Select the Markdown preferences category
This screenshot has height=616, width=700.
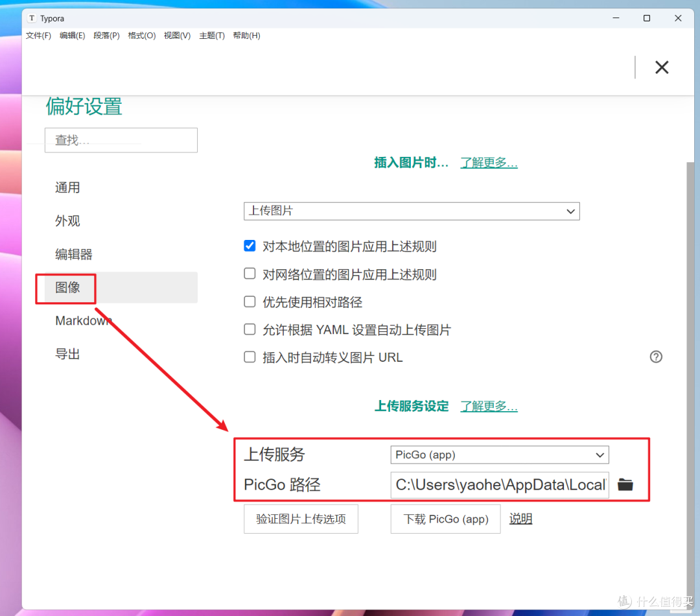pos(121,321)
